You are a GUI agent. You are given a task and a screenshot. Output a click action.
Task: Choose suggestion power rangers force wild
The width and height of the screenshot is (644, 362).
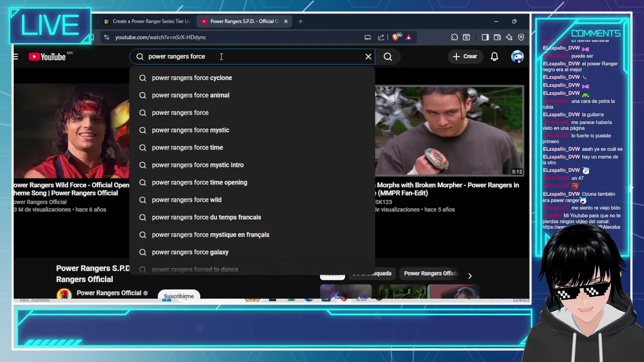[x=252, y=200]
